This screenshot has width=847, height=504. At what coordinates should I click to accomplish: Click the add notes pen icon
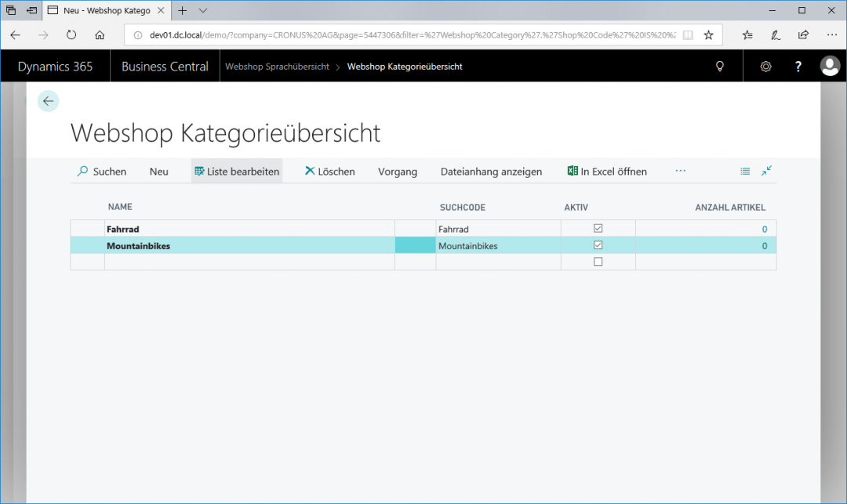[x=775, y=35]
